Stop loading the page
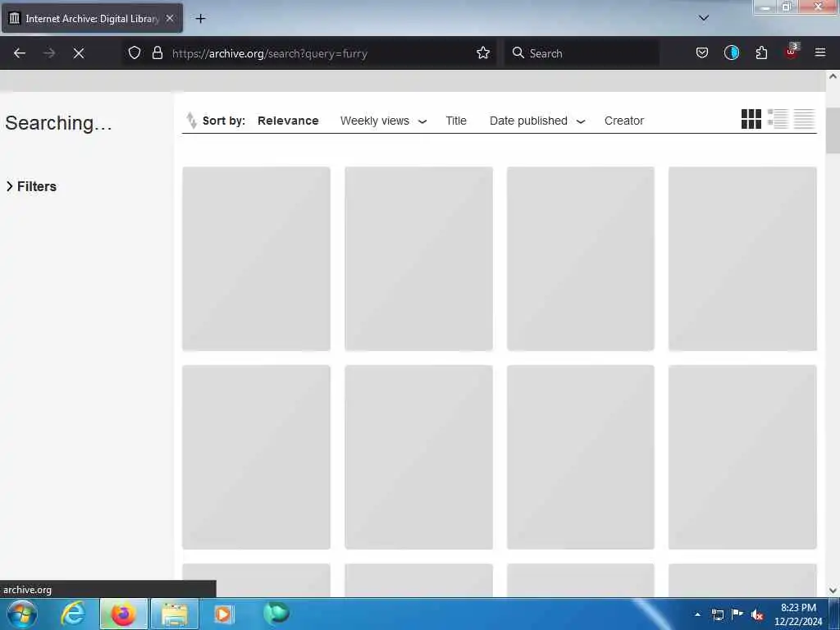The image size is (840, 630). (x=79, y=53)
